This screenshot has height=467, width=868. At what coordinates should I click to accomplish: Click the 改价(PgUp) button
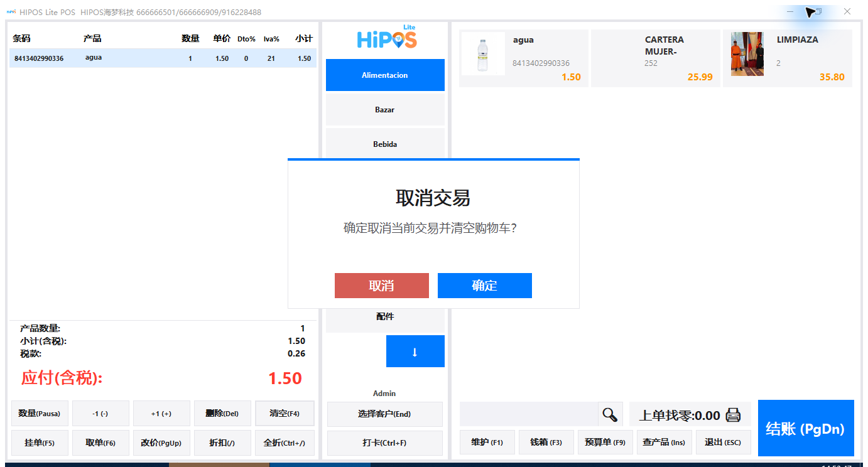[161, 443]
